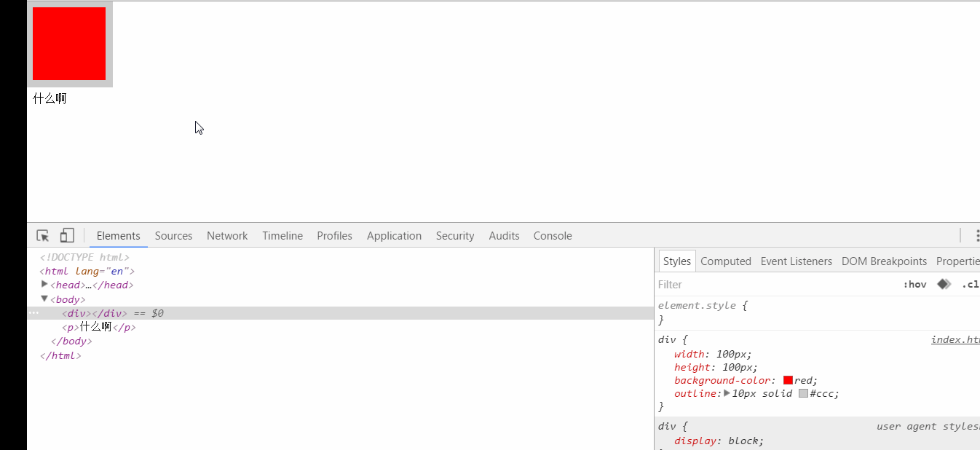Expand the head node triangle

[44, 285]
